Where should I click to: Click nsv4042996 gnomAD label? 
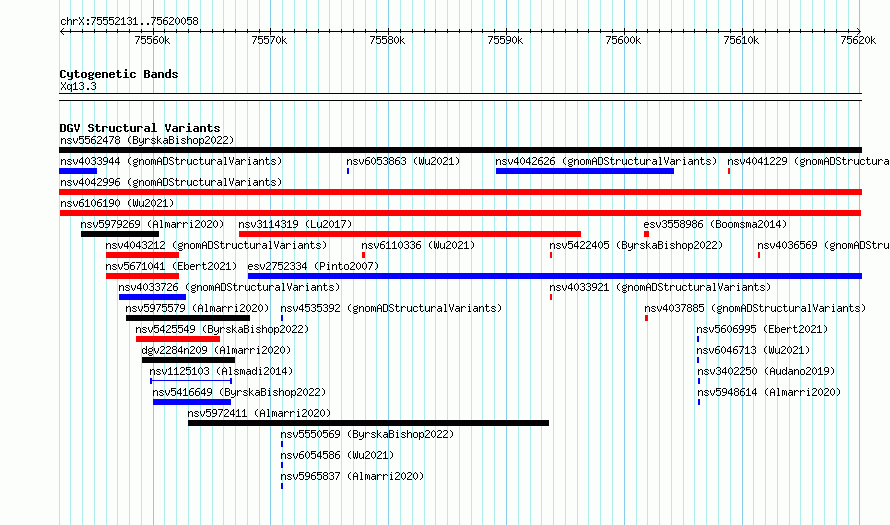click(171, 182)
